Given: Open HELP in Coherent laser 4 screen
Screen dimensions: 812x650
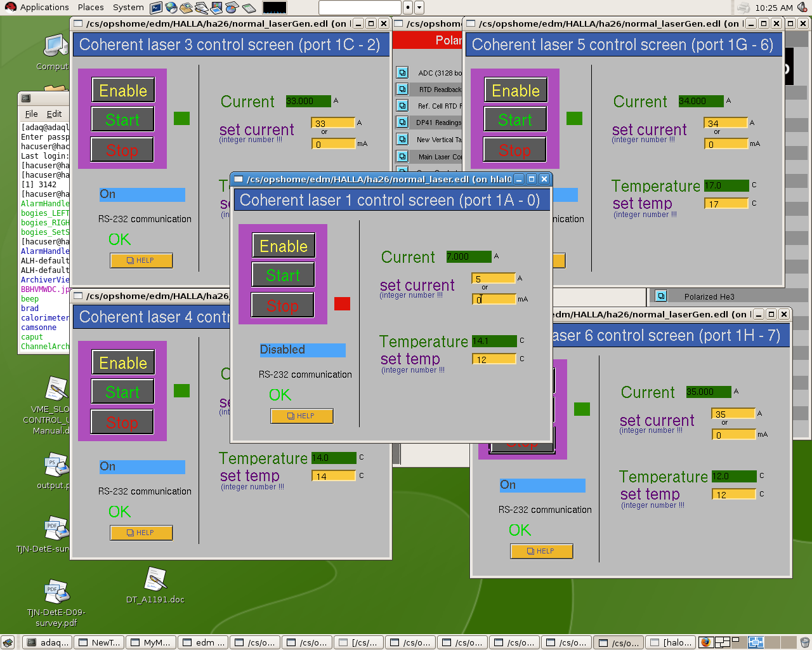Looking at the screenshot, I should pos(141,533).
